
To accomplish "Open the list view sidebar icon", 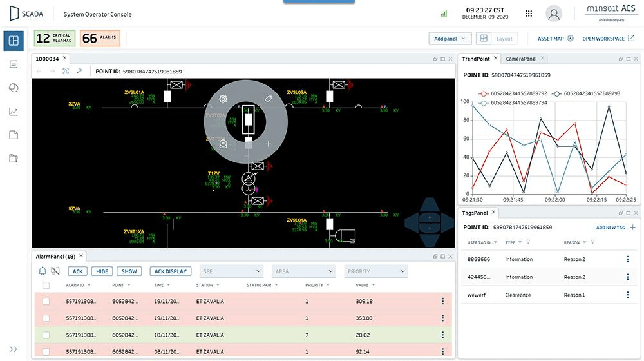I will [14, 64].
